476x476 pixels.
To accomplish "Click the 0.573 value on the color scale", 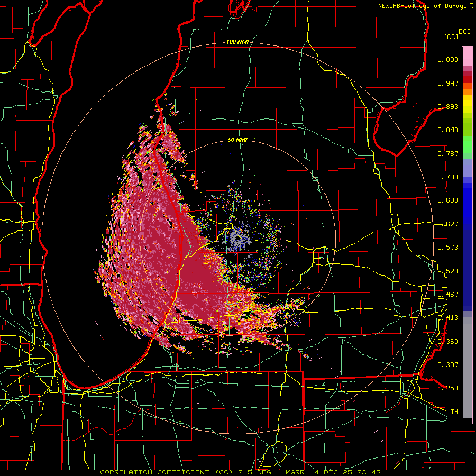I will click(x=448, y=248).
